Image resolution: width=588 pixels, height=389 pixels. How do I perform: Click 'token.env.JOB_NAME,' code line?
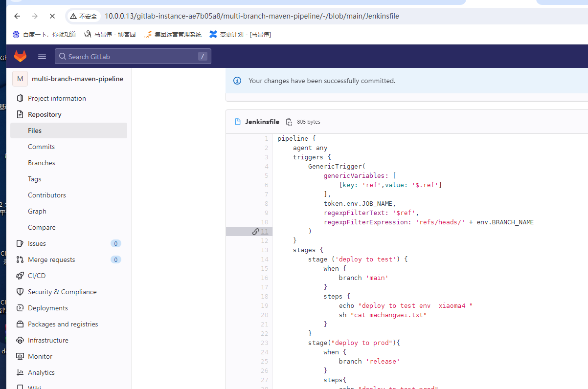360,203
